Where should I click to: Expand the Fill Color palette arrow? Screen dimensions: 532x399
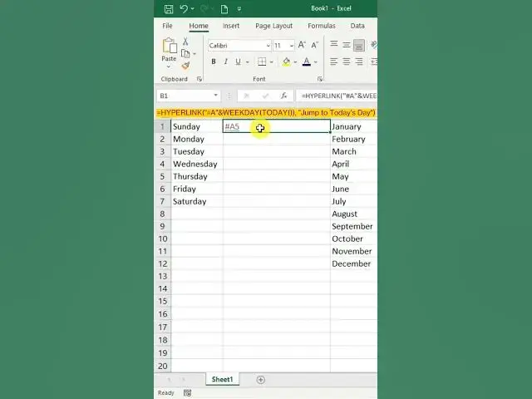point(295,62)
